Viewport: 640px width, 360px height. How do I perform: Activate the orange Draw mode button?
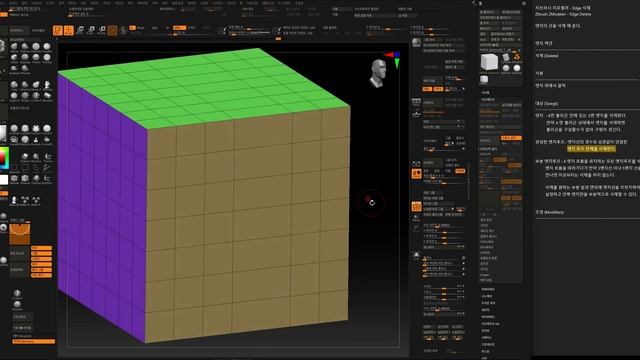69,30
